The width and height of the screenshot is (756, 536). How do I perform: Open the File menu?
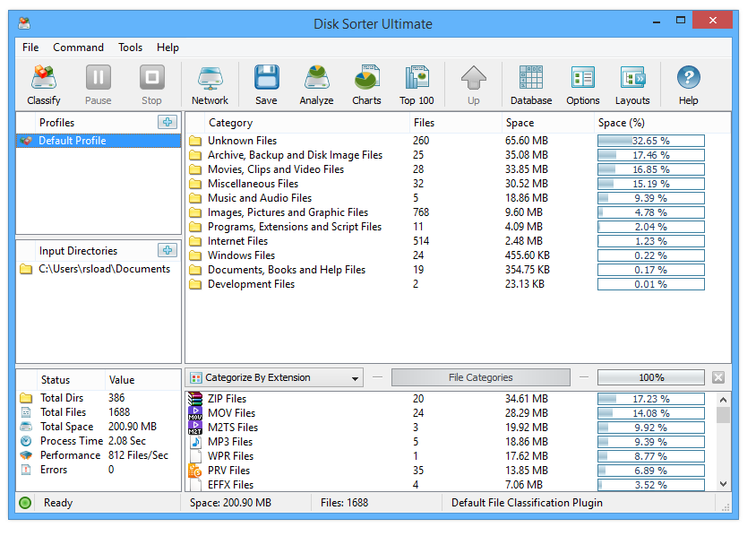point(30,48)
